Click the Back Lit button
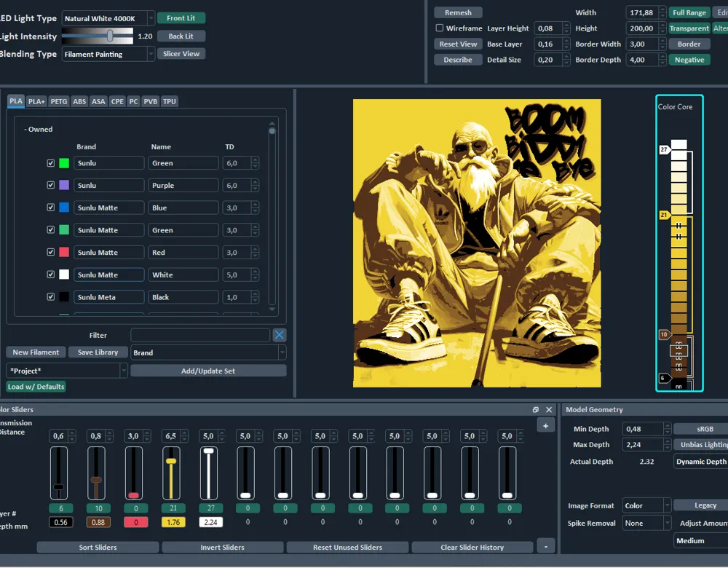Screen dimensions: 728x568 (181, 36)
